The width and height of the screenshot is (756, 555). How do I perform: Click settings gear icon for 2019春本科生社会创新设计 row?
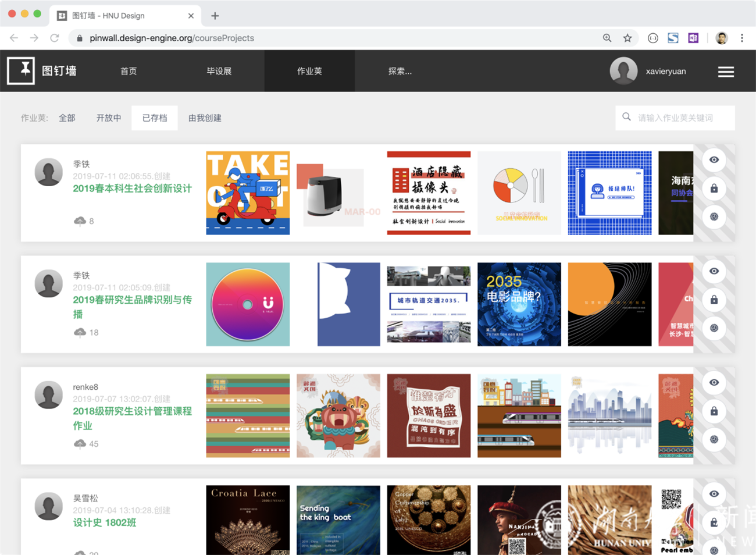714,217
